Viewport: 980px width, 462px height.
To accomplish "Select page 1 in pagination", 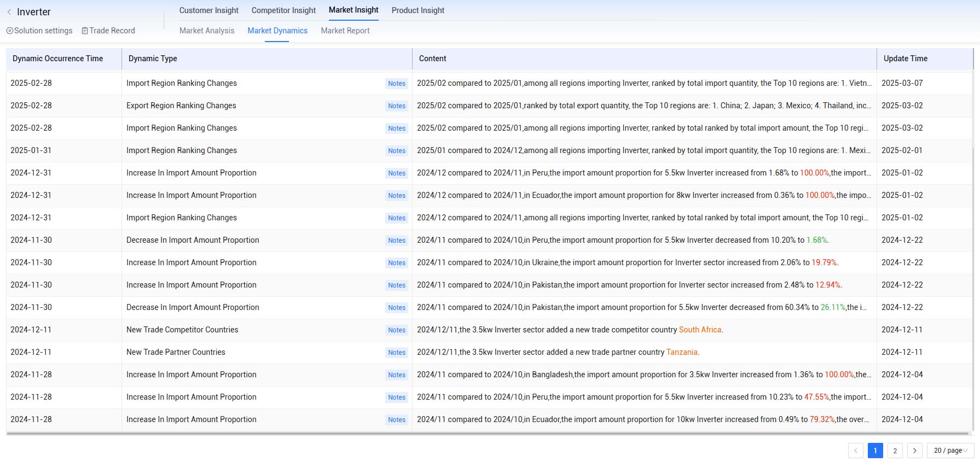I will coord(875,451).
